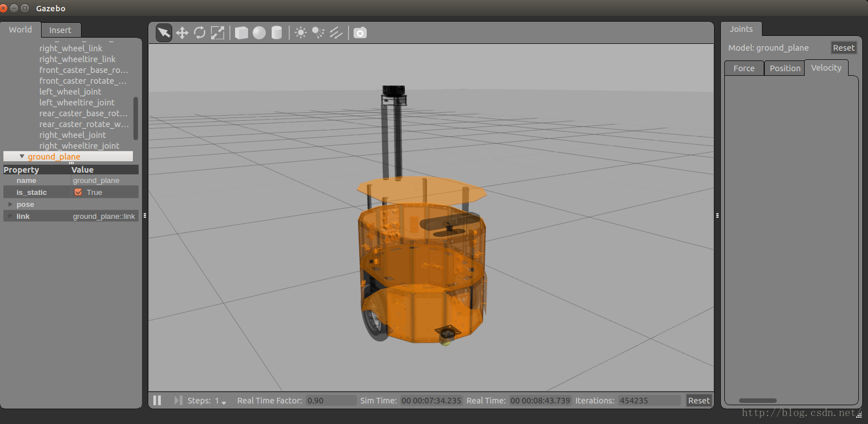Select the arrow selection mode tool
The width and height of the screenshot is (868, 424).
(x=164, y=33)
